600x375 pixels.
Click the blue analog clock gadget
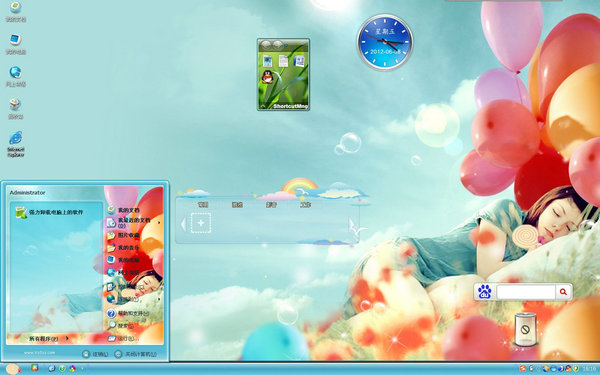pos(385,42)
